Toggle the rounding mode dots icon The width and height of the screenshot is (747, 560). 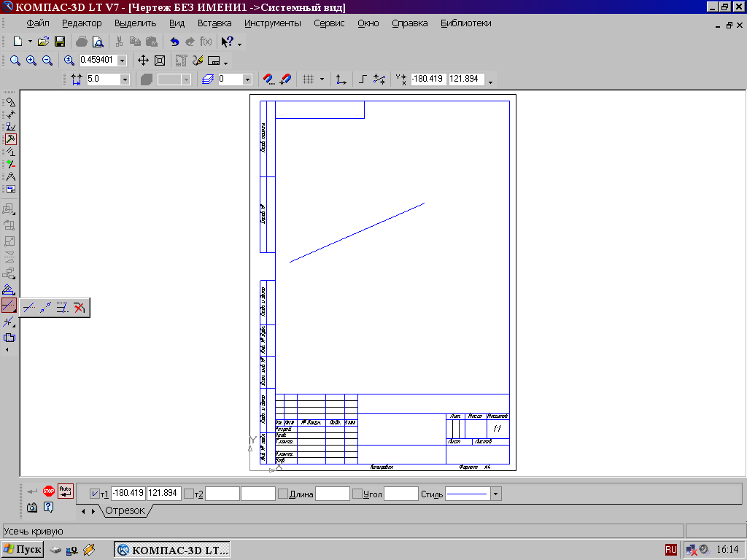[x=379, y=79]
